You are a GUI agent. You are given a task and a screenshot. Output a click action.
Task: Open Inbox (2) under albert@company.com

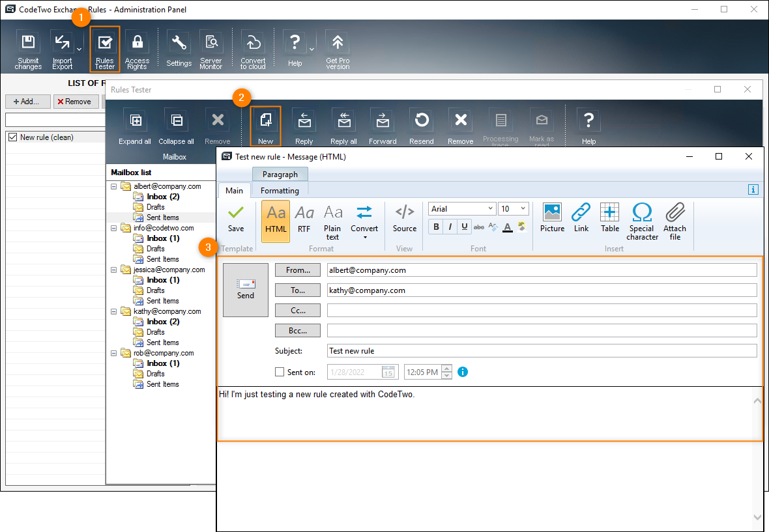point(163,197)
